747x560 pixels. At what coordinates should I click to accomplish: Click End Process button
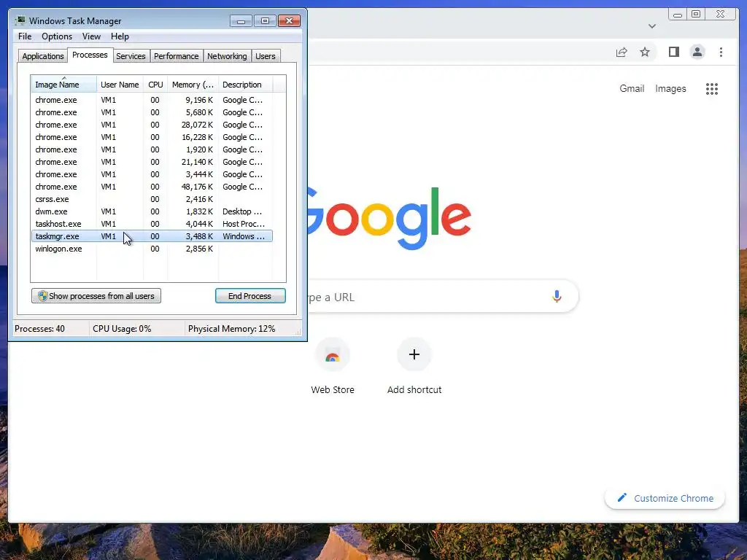point(250,296)
